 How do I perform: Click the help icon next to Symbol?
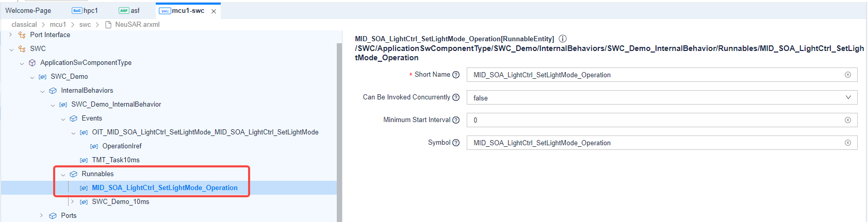(456, 143)
